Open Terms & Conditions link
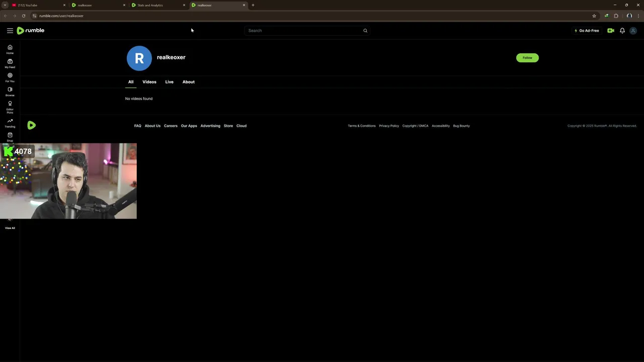Viewport: 644px width, 362px height. pyautogui.click(x=362, y=126)
